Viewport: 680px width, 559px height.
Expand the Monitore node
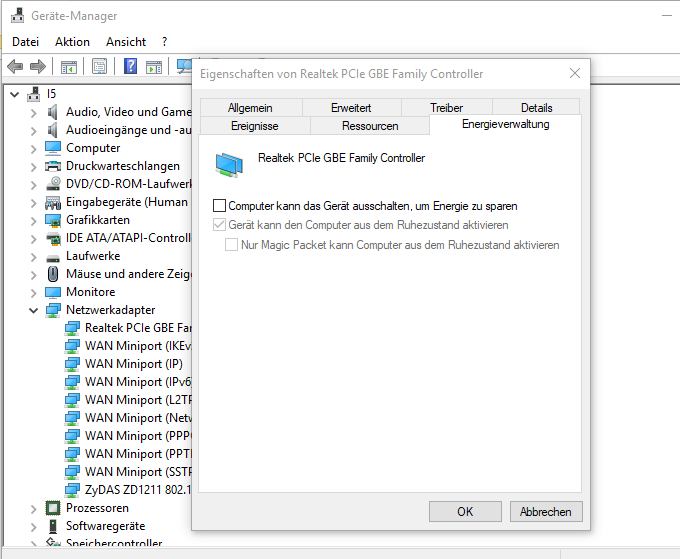point(33,293)
